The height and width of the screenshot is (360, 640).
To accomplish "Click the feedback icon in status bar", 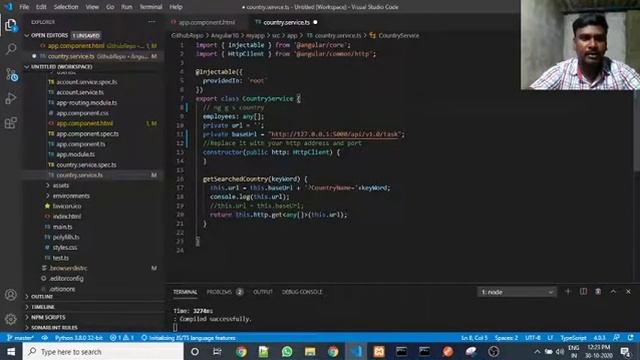I will [x=617, y=338].
